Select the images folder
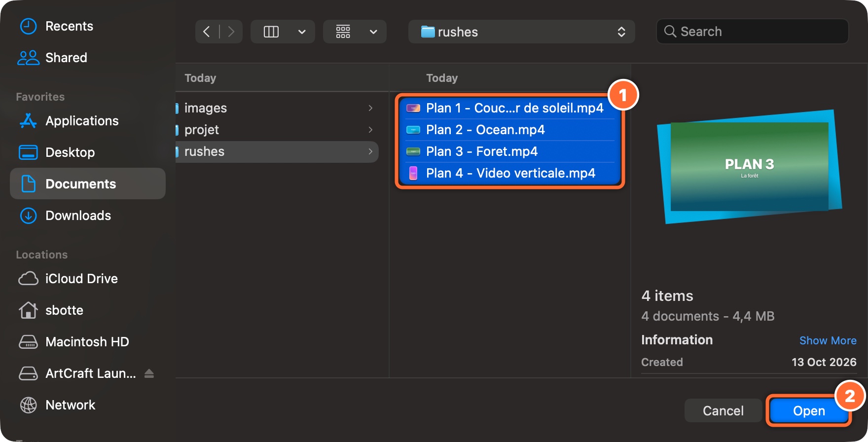868x442 pixels. point(277,108)
